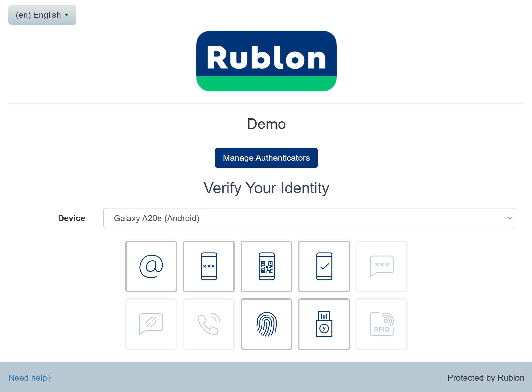532x392 pixels.
Task: Click the Protected by Rublon footer text
Action: (486, 378)
